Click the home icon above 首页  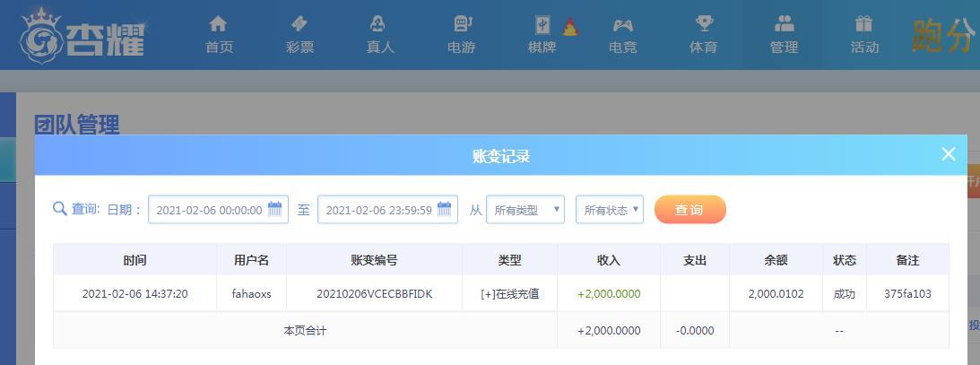[218, 24]
